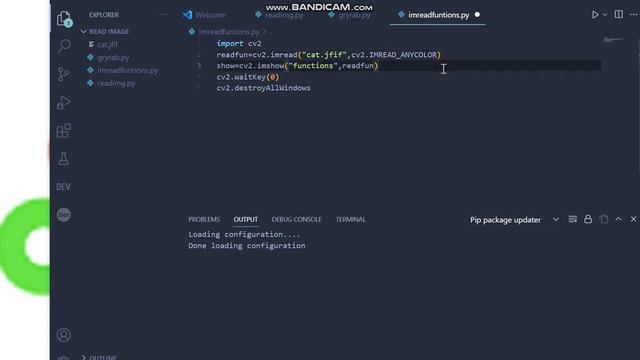
Task: Maximize the panel with up chevron
Action: [x=618, y=219]
